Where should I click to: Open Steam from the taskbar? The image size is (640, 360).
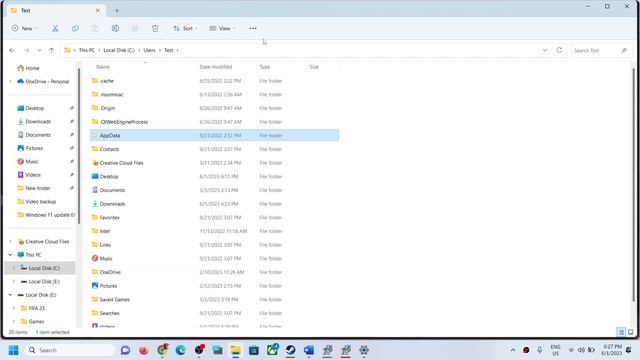tap(291, 350)
